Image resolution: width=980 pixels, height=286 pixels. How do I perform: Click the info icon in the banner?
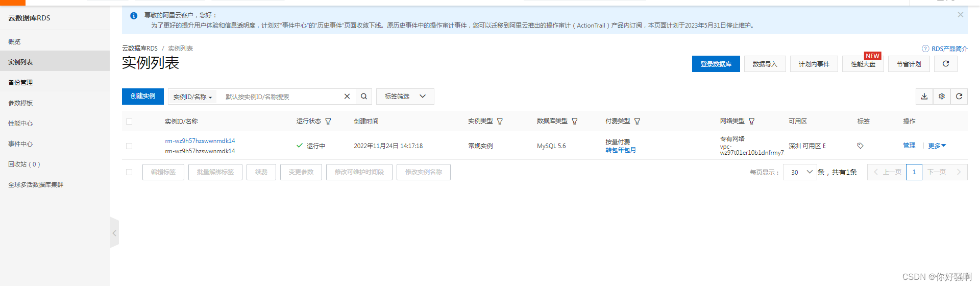(x=134, y=16)
